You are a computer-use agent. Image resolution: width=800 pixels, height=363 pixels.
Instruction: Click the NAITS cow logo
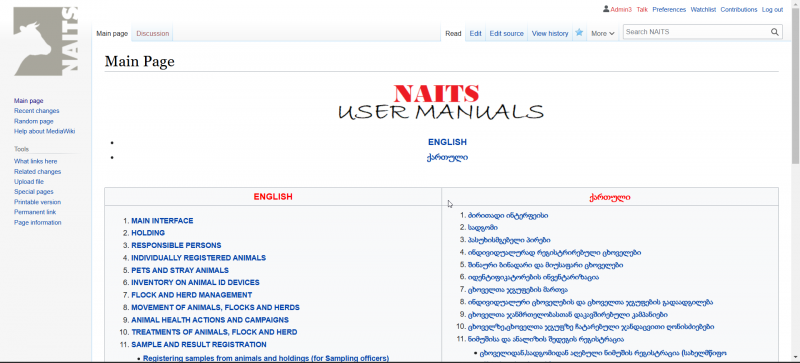tap(45, 41)
